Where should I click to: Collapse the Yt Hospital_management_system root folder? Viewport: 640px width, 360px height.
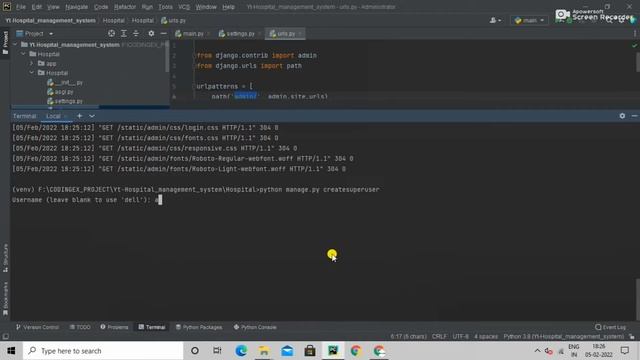16,44
